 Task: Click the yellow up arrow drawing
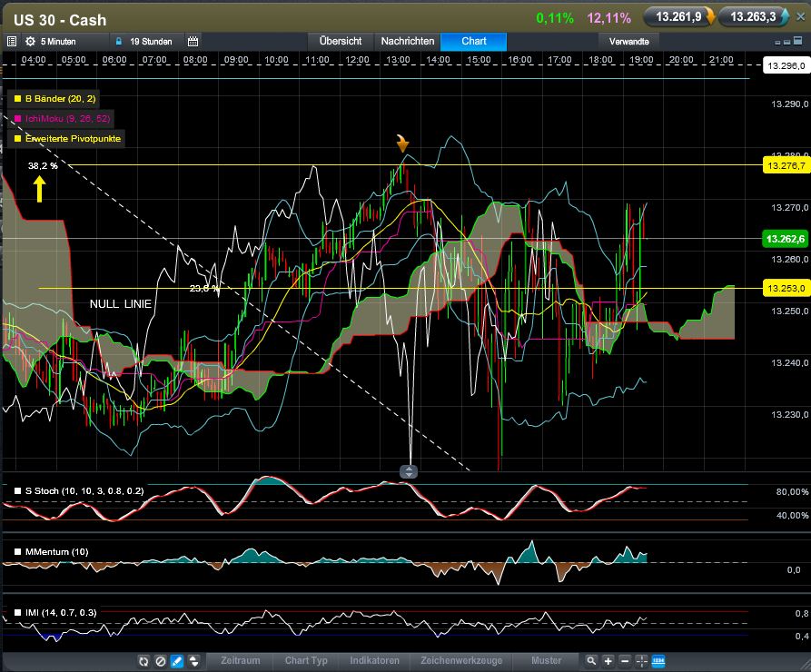[39, 189]
